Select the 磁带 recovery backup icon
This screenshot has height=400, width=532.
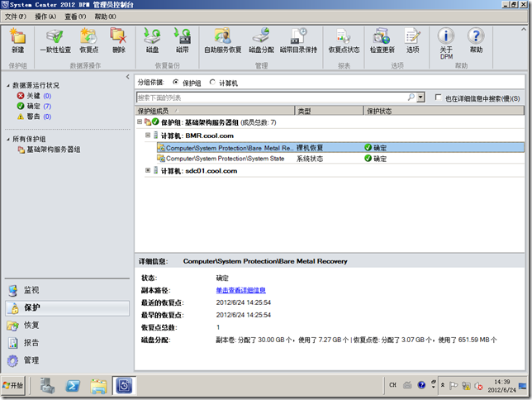point(183,40)
